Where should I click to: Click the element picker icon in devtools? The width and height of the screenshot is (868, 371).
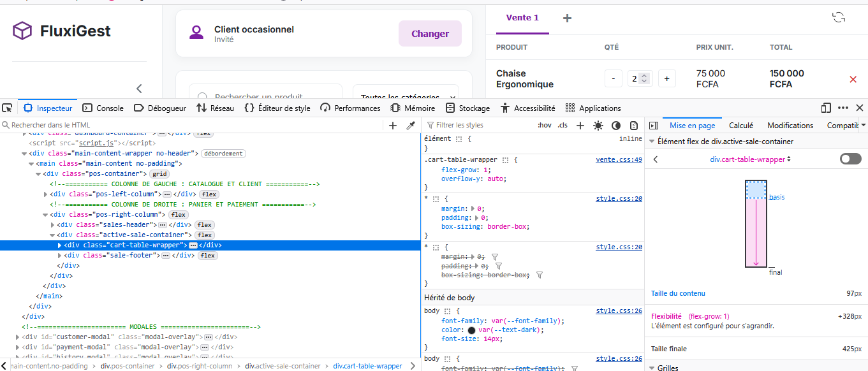[8, 108]
